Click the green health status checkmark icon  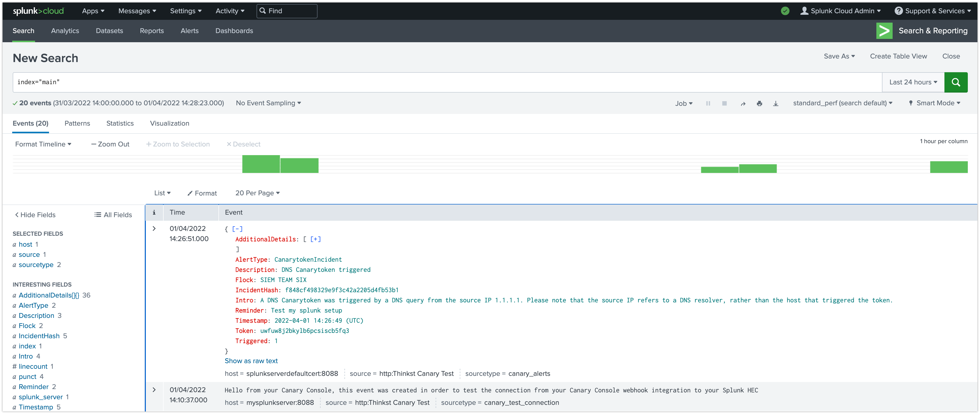coord(785,11)
